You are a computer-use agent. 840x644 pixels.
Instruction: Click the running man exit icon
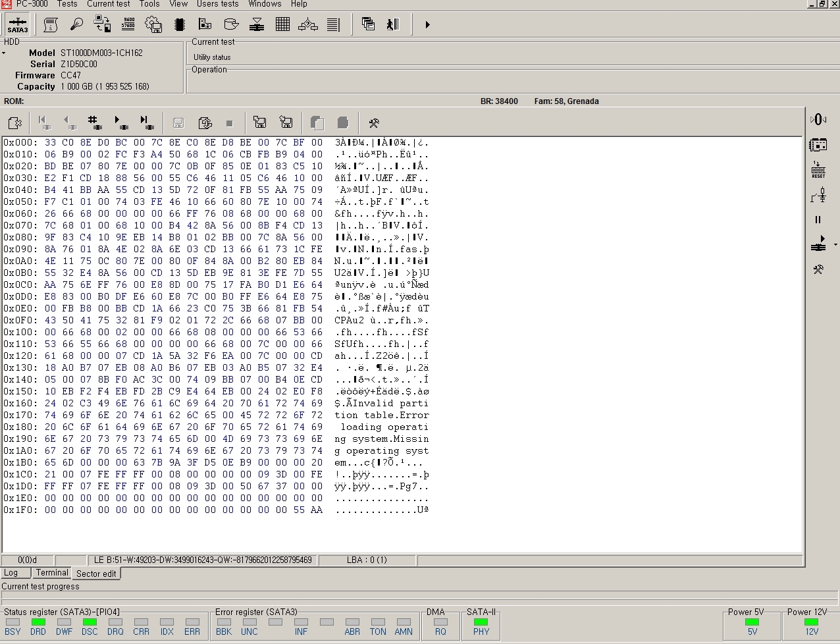point(394,25)
